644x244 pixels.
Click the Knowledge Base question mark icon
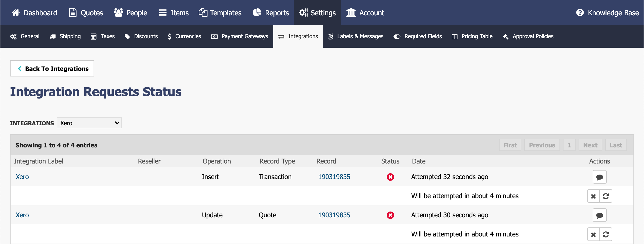(x=580, y=13)
